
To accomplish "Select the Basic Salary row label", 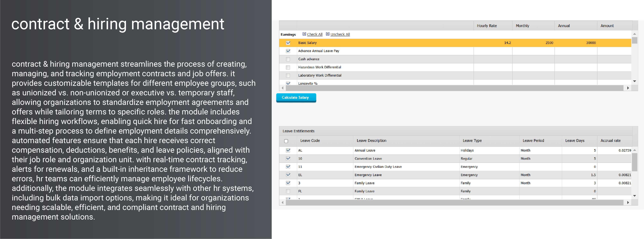I will (x=307, y=43).
